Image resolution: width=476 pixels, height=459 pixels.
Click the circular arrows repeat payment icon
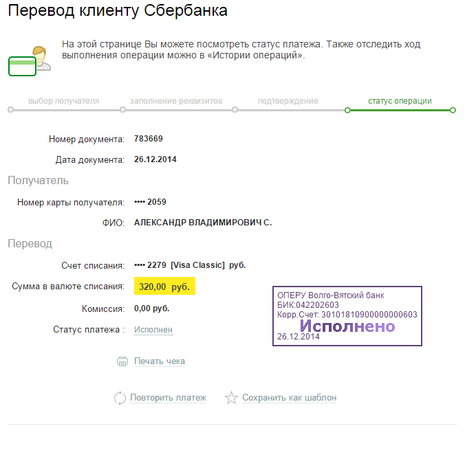click(x=120, y=398)
